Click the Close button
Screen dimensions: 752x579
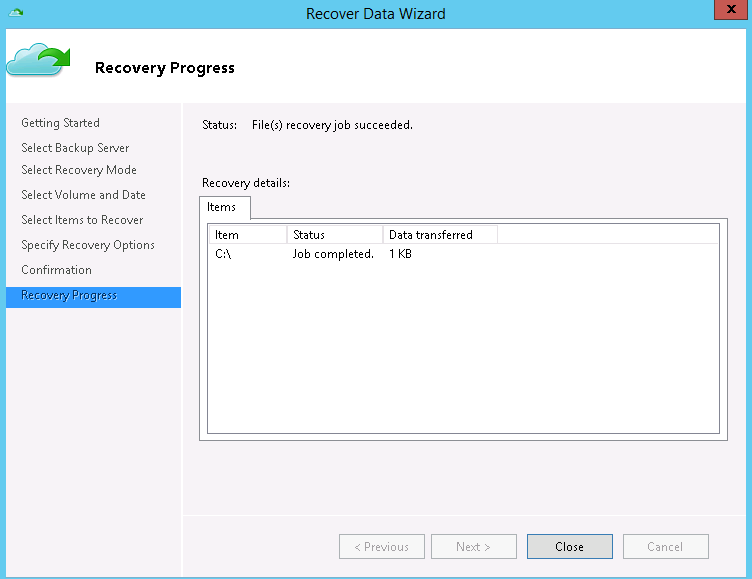(569, 546)
